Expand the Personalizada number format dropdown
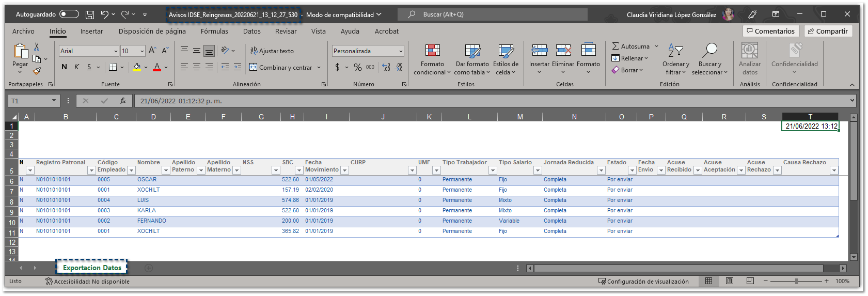 tap(401, 51)
